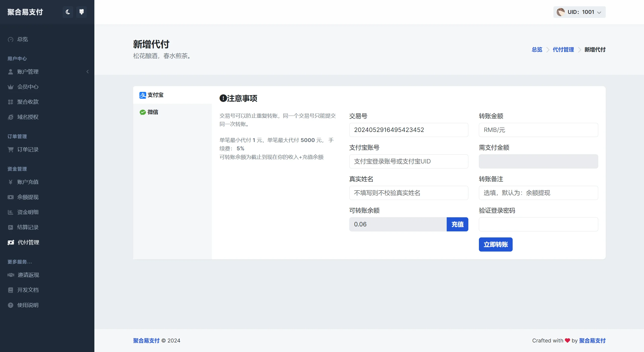Open the 总览 overview page
This screenshot has height=352, width=644.
(x=22, y=39)
